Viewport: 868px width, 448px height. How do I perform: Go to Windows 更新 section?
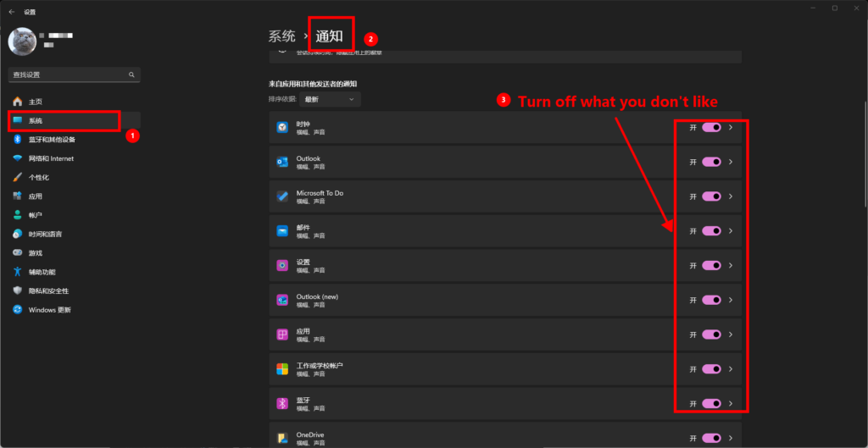[49, 310]
